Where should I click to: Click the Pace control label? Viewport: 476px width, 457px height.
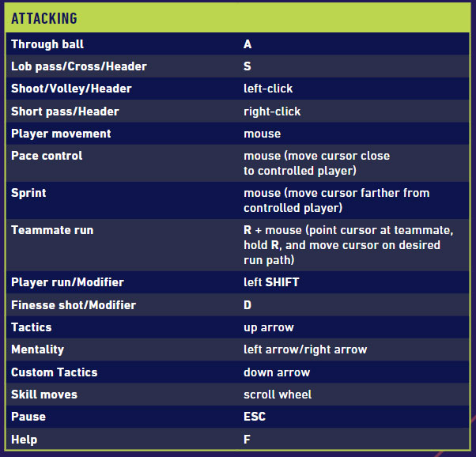(47, 156)
